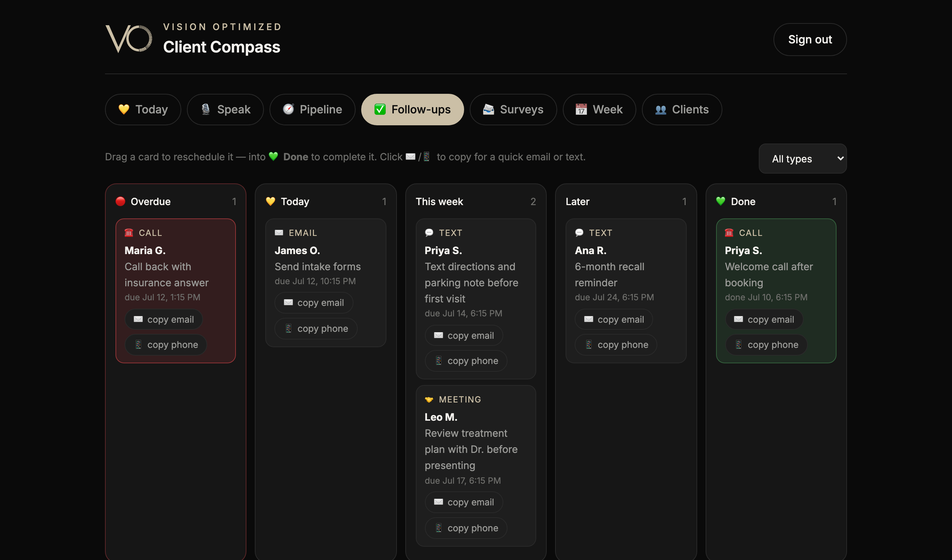The width and height of the screenshot is (952, 560).
Task: Click 'due Jul 17, 6:15 PM' date
Action: tap(463, 480)
